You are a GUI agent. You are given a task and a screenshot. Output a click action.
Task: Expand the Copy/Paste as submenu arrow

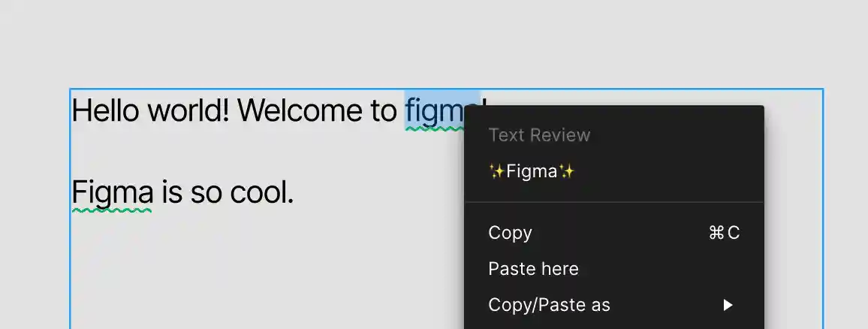pyautogui.click(x=727, y=305)
